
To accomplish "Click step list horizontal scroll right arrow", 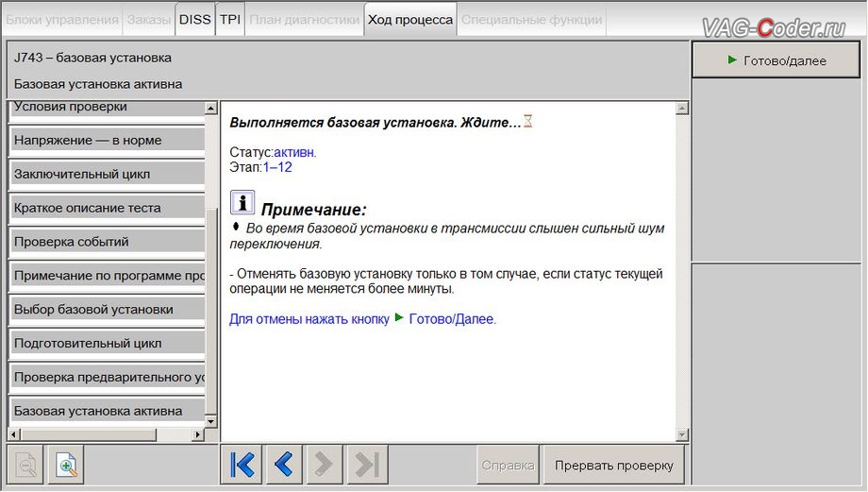I will [x=198, y=435].
